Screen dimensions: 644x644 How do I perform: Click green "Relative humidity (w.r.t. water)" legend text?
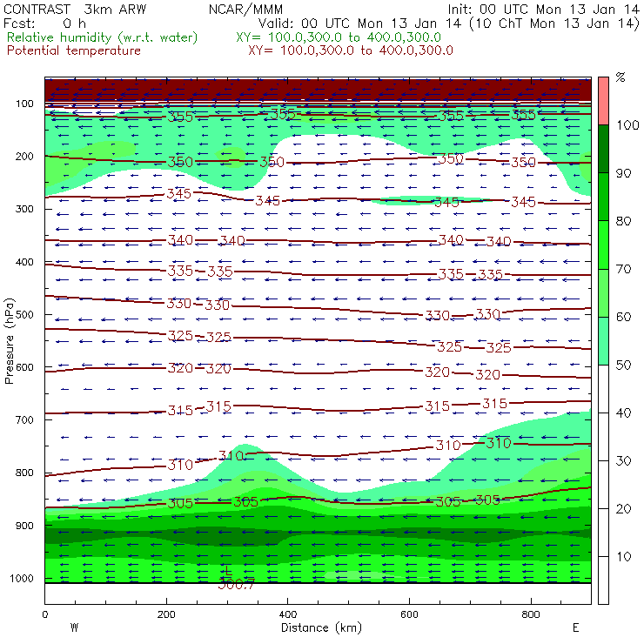103,37
